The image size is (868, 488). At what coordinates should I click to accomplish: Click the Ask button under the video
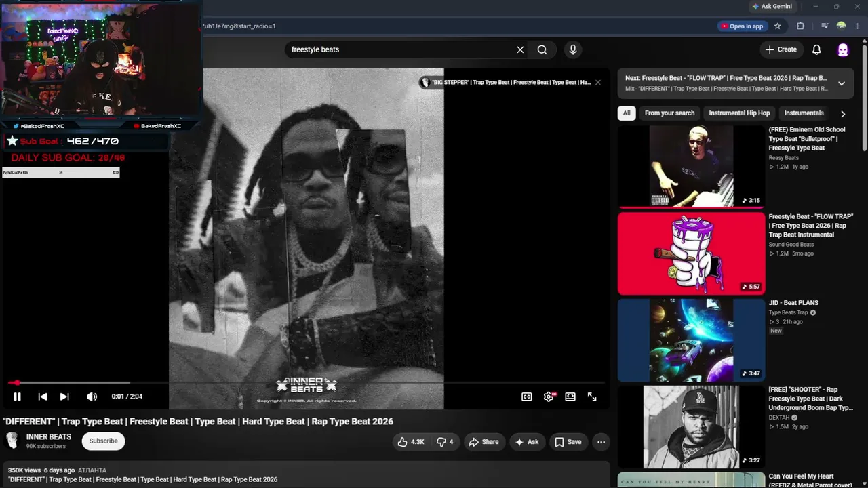coord(527,442)
